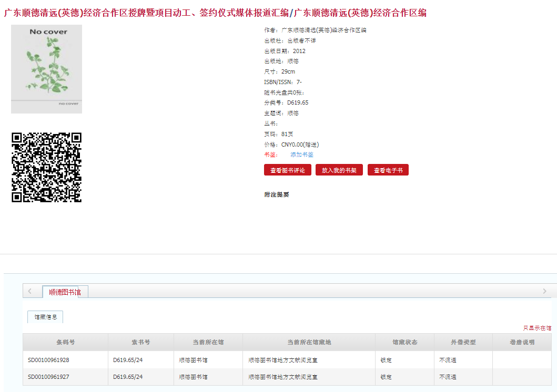Click the 随书光盘 line

tap(284, 92)
